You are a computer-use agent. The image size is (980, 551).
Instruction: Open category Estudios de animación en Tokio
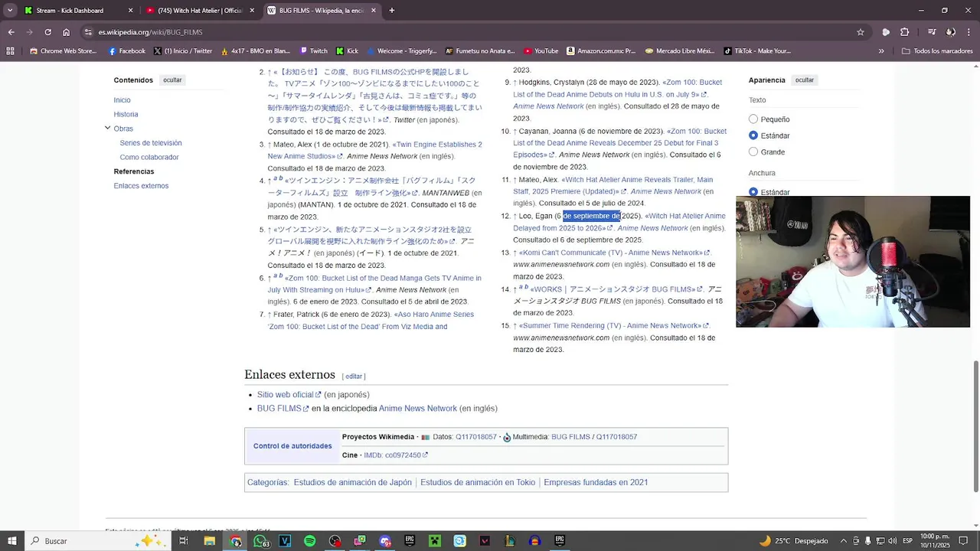point(478,482)
